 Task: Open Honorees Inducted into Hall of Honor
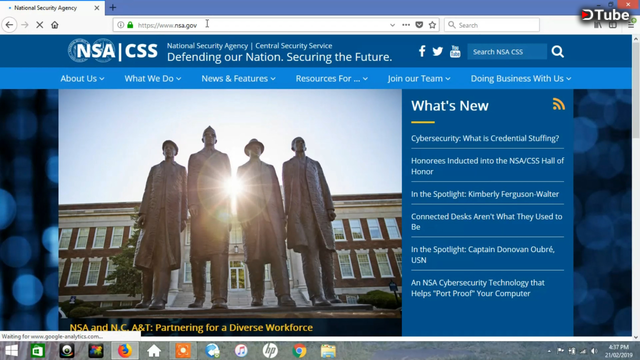click(x=487, y=166)
